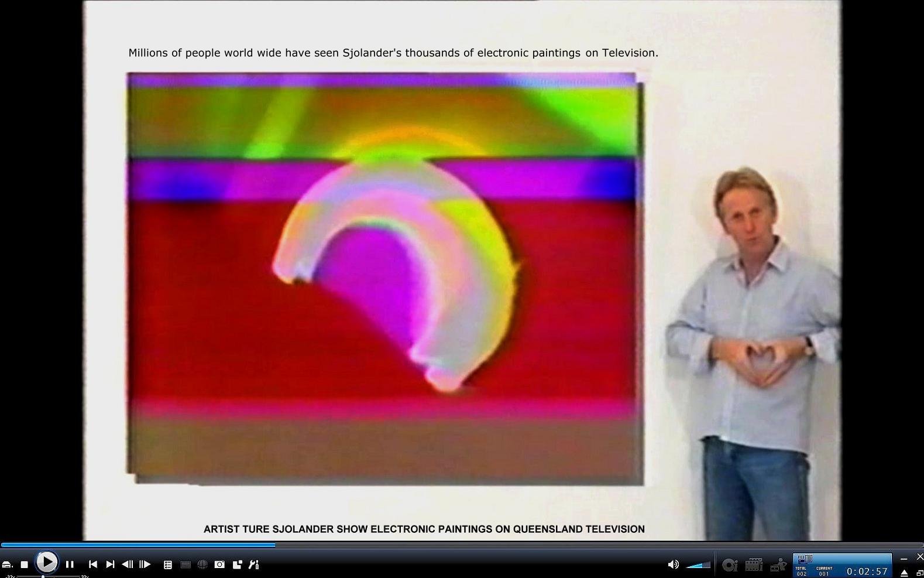Stop playback with the square button
924x578 pixels.
(x=24, y=565)
